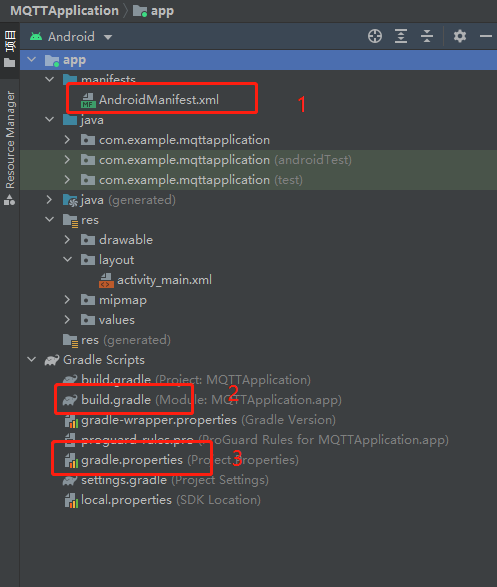Collapse the Gradle Scripts node
The width and height of the screenshot is (497, 587).
(32, 359)
